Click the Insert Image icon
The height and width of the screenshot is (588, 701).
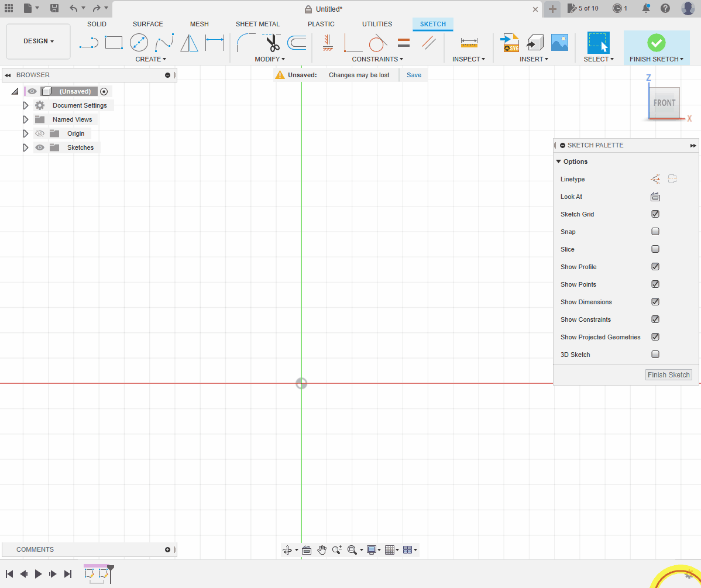coord(559,43)
